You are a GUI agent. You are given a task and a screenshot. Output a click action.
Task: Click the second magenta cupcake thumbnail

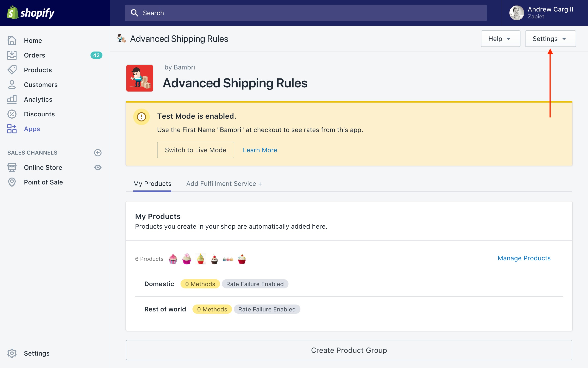(x=187, y=259)
